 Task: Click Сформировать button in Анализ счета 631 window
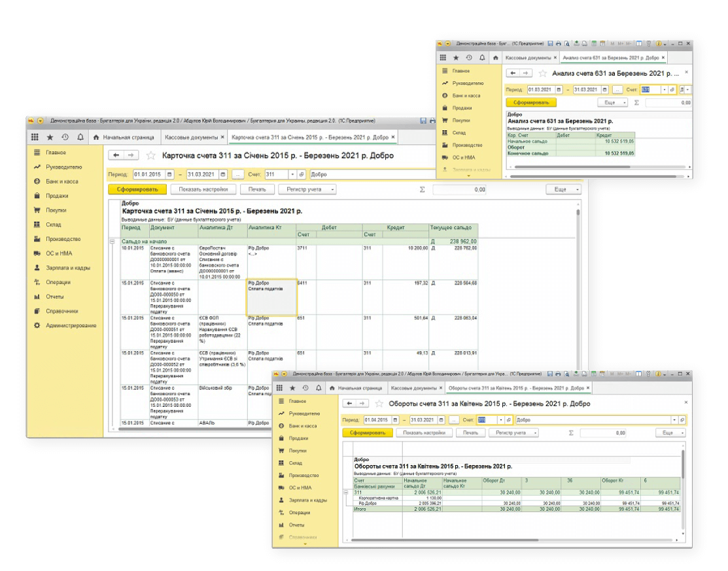(x=531, y=103)
